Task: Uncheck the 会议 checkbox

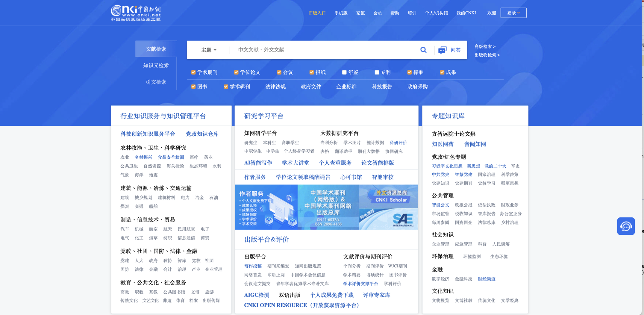Action: click(279, 72)
